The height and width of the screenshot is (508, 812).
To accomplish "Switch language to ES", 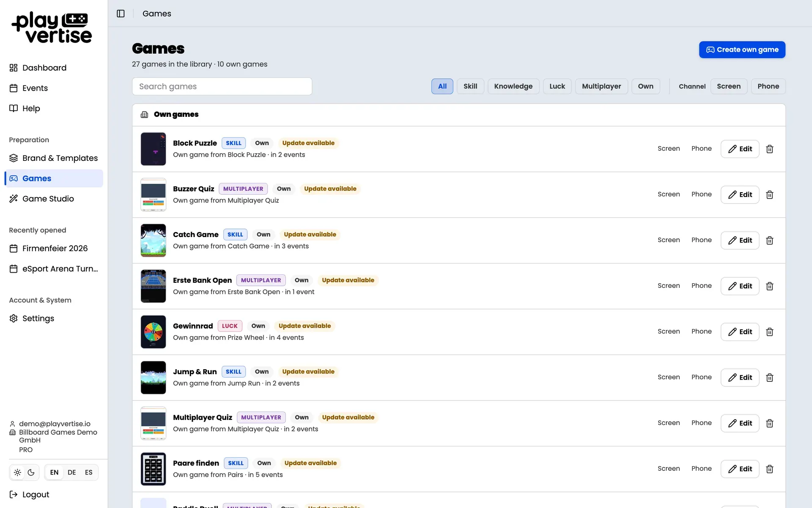I will click(x=89, y=472).
